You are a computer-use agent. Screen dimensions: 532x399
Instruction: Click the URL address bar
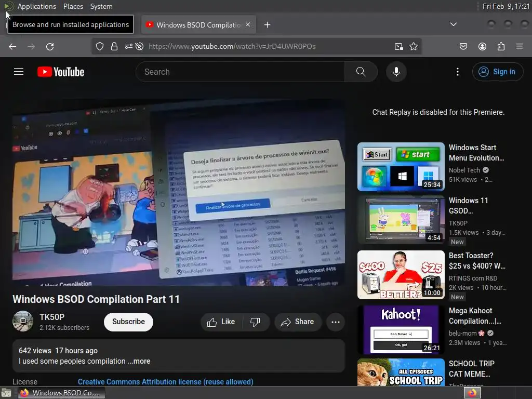pos(257,46)
